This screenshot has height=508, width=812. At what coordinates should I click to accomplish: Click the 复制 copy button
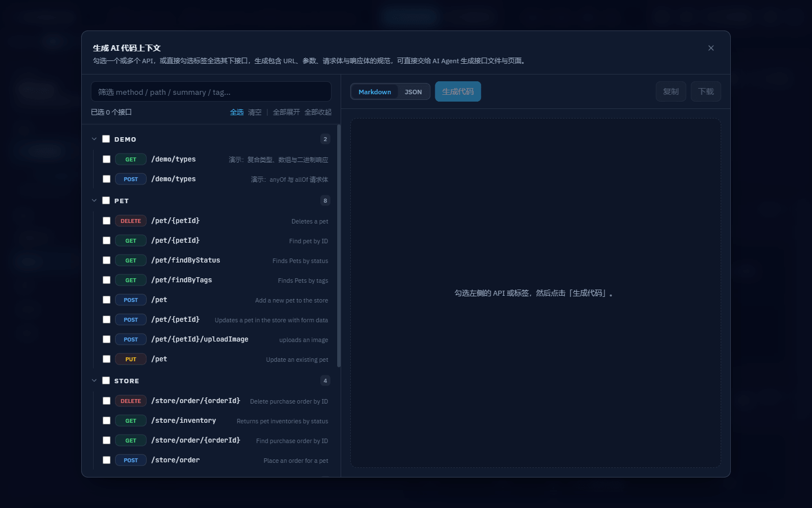[x=671, y=91]
